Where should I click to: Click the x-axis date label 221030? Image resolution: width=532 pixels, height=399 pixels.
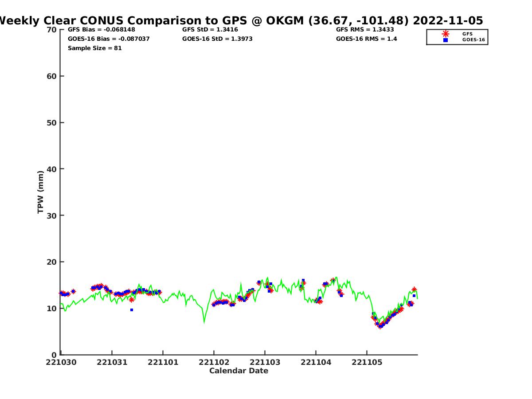point(61,362)
